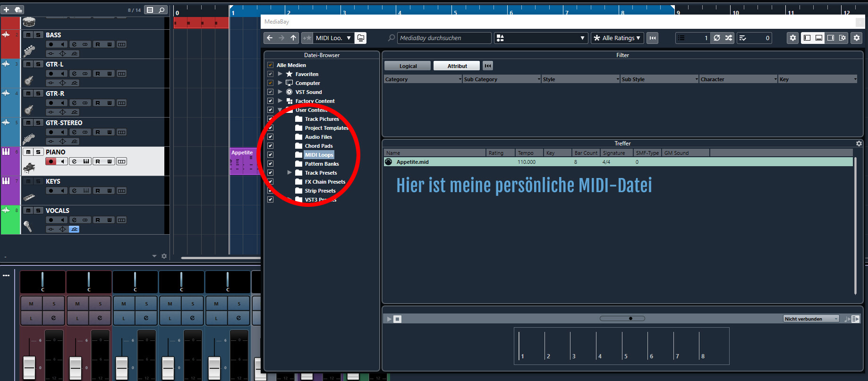
Task: Click the track list settings gear at bottom
Action: pyautogui.click(x=164, y=256)
